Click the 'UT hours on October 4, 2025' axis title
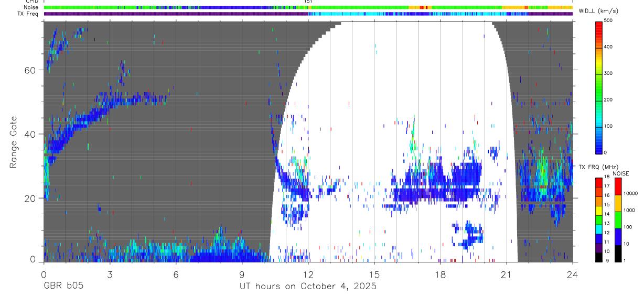The width and height of the screenshot is (644, 297). (x=308, y=286)
